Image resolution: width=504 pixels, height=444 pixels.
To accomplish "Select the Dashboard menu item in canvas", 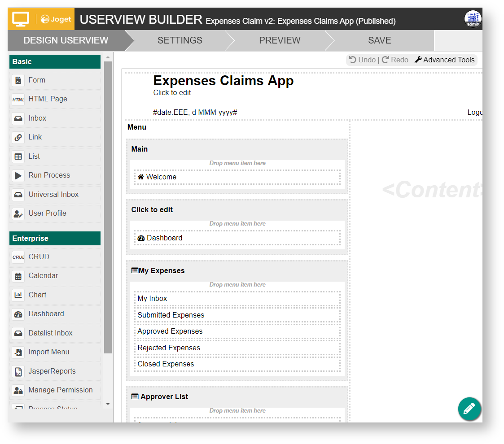I will (237, 238).
